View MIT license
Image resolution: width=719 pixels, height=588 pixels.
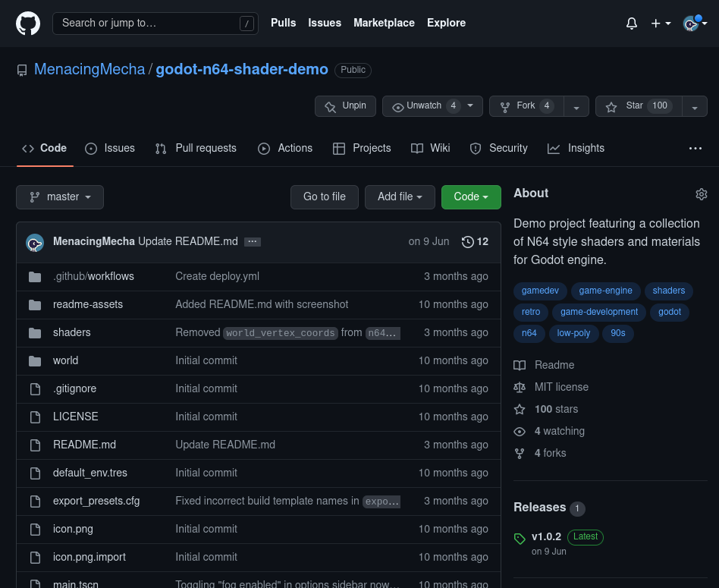pos(551,387)
